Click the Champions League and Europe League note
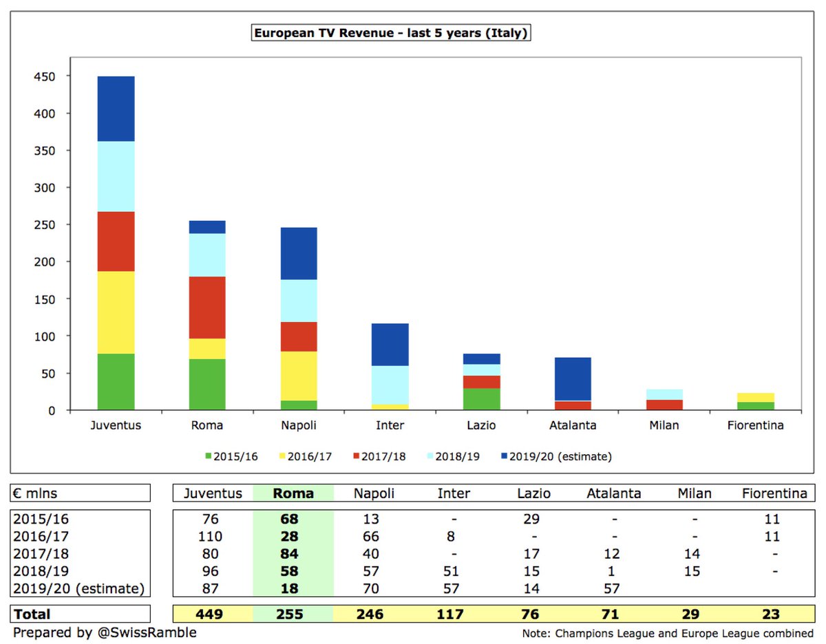 [x=668, y=633]
